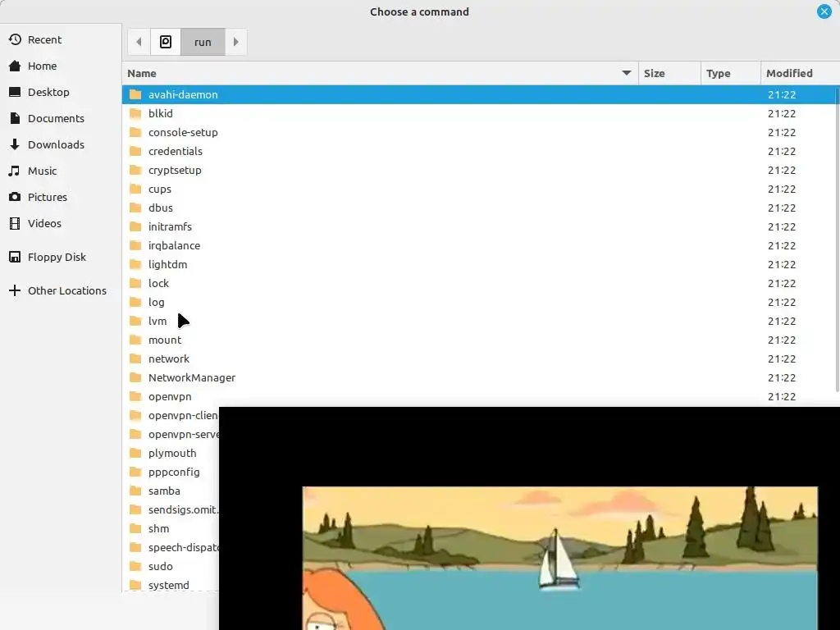Select the shm folder
840x630 pixels.
pos(171,529)
